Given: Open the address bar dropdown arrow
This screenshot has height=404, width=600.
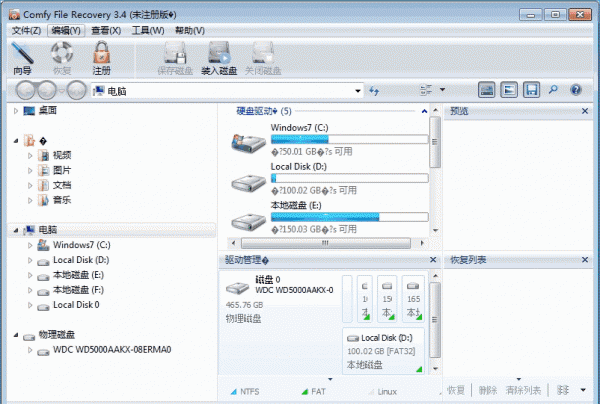Looking at the screenshot, I should pyautogui.click(x=357, y=91).
